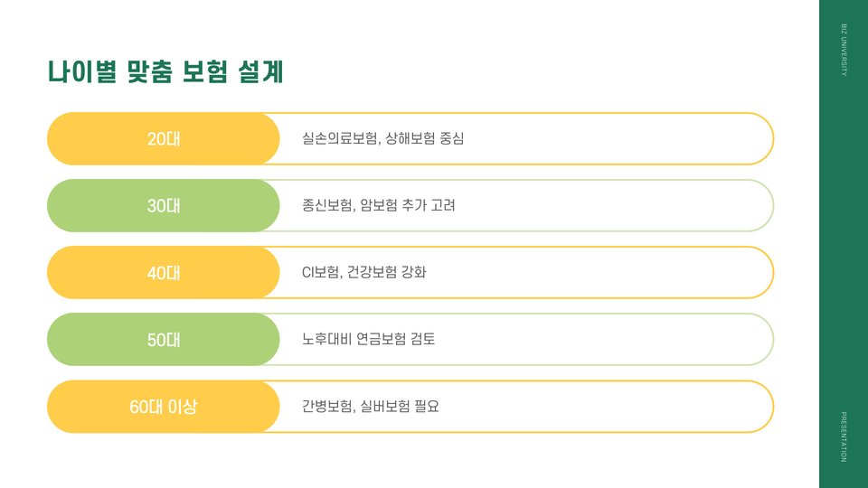Viewport: 868px width, 488px height.
Task: Select the green 30대 pill label
Action: point(164,206)
